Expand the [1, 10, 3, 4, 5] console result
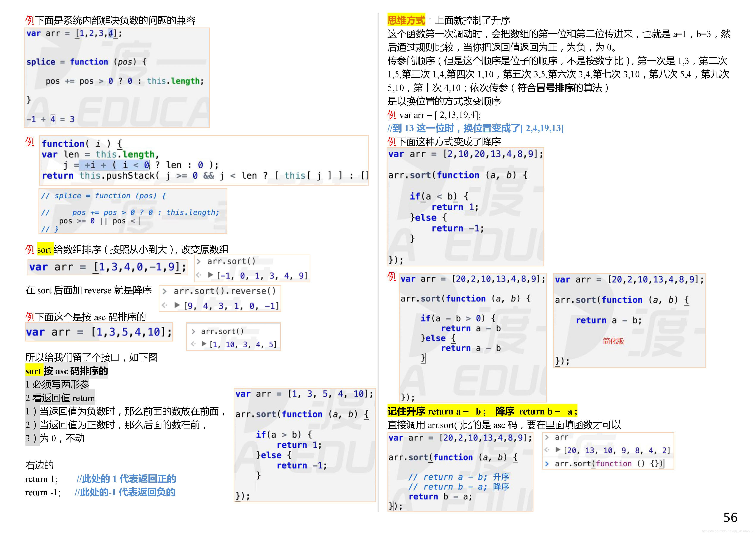This screenshot has height=535, width=756. [204, 344]
